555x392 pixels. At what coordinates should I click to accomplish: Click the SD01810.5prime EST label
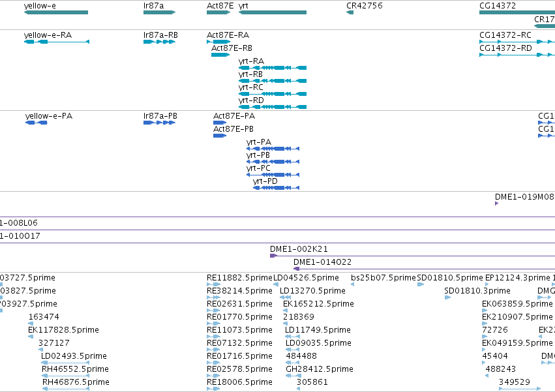450,278
